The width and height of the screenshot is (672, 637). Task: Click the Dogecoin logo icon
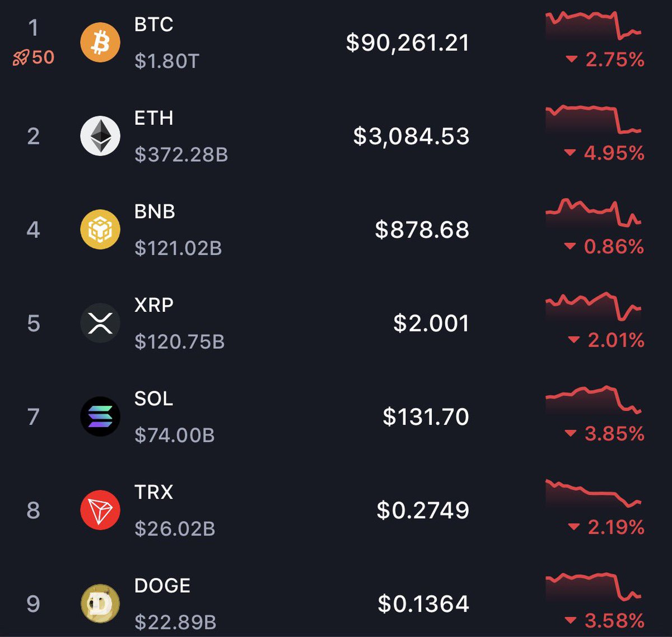[x=100, y=603]
